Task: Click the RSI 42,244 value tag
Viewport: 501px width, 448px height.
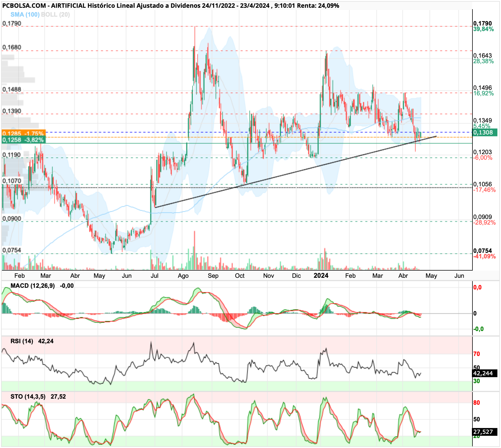Action: (485, 373)
